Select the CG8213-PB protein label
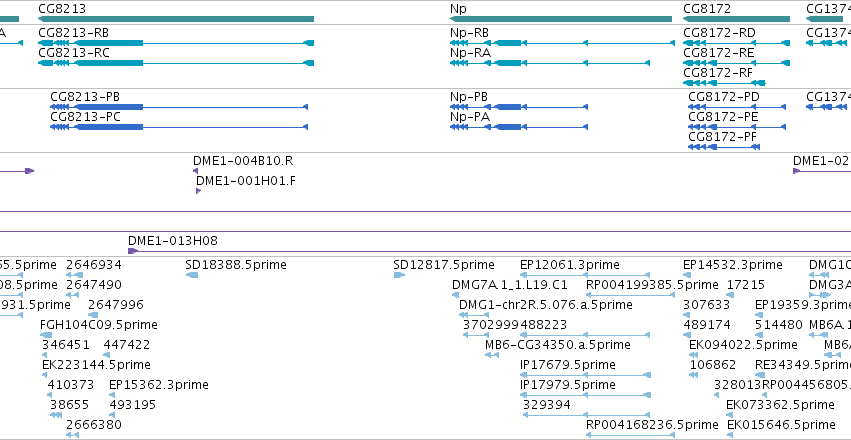 coord(85,97)
